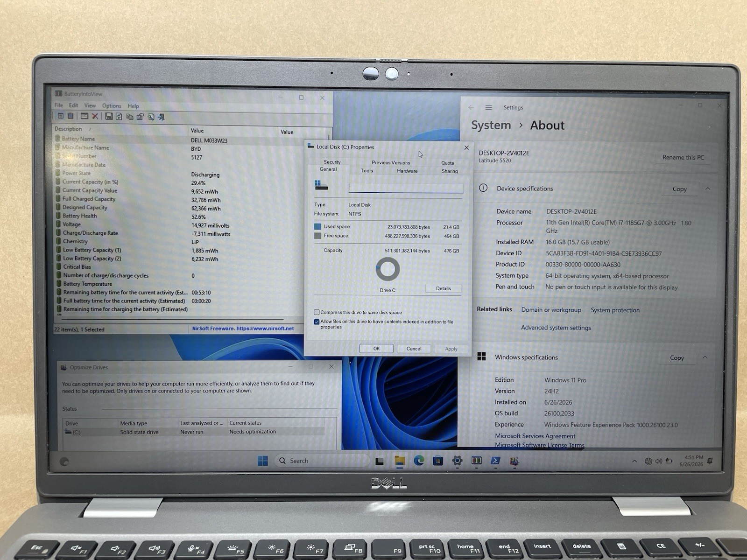
Task: Select the General tab in disk properties
Action: point(328,169)
